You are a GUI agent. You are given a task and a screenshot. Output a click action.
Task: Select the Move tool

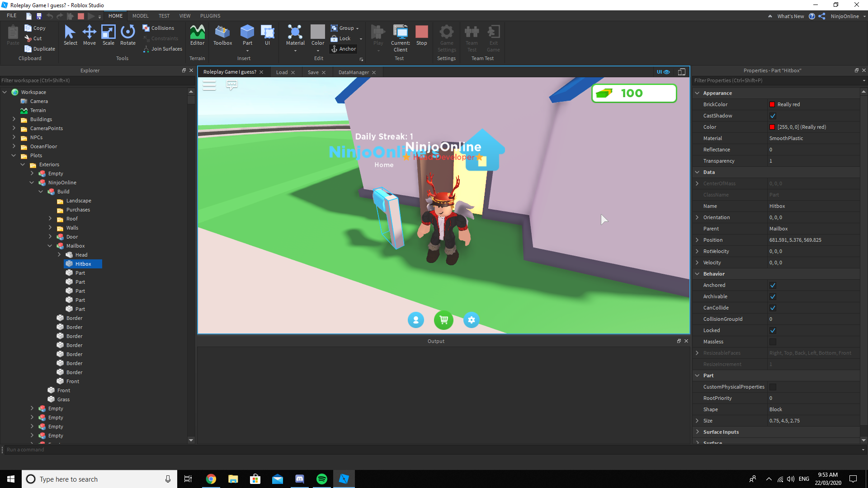(89, 35)
